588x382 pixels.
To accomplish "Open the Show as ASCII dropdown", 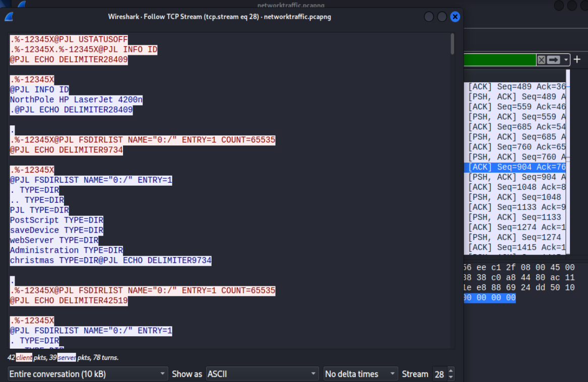I will [262, 374].
